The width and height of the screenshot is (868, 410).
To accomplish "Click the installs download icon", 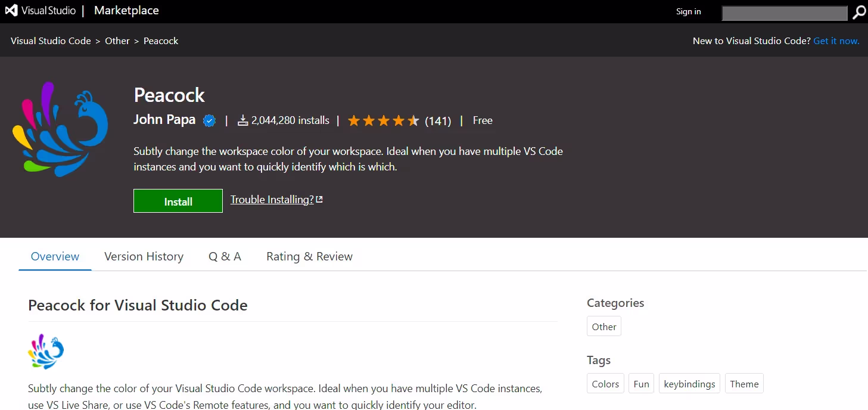I will (242, 121).
